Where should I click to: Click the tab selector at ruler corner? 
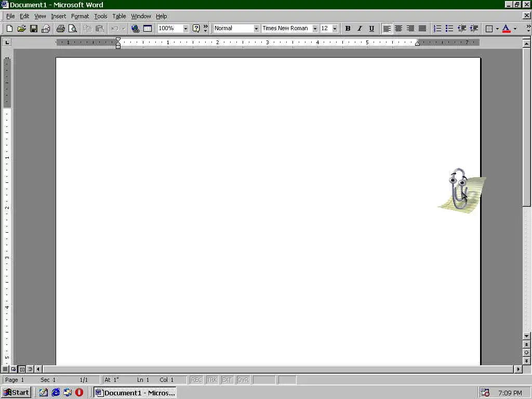click(7, 43)
